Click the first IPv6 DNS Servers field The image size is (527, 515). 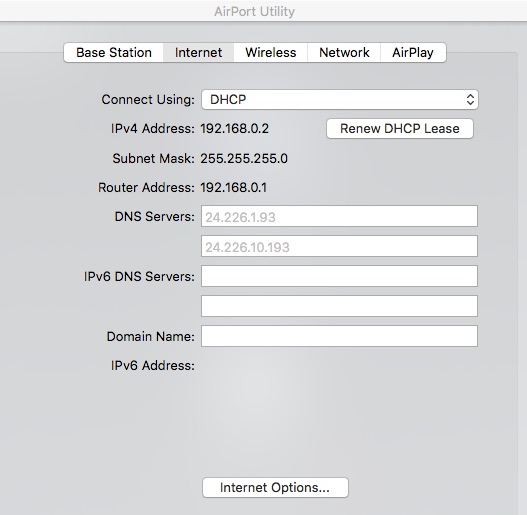click(x=339, y=276)
